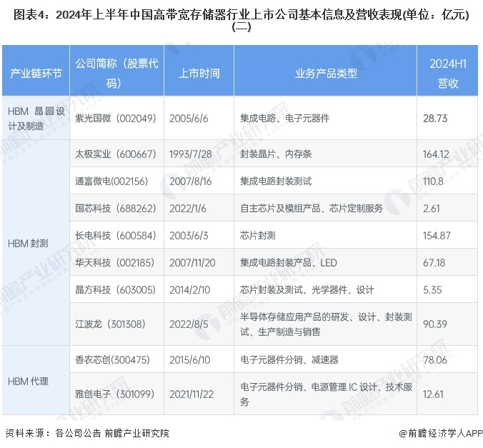Click the listing date 2022/1/6

[x=188, y=209]
